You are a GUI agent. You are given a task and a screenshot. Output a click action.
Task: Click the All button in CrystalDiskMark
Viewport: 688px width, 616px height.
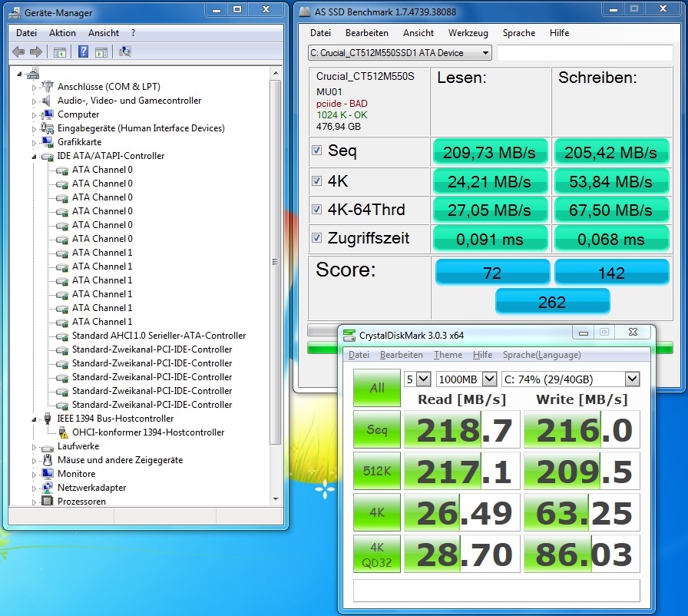(x=377, y=388)
